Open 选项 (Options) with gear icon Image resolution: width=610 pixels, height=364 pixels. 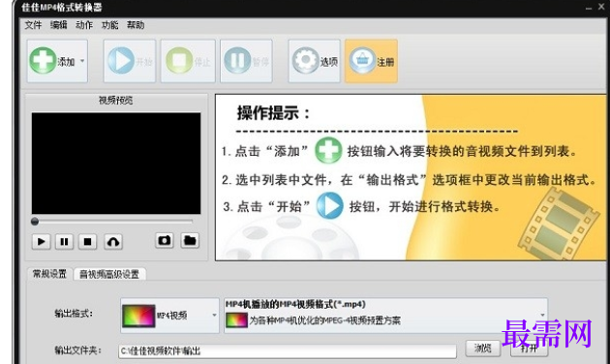pyautogui.click(x=315, y=61)
